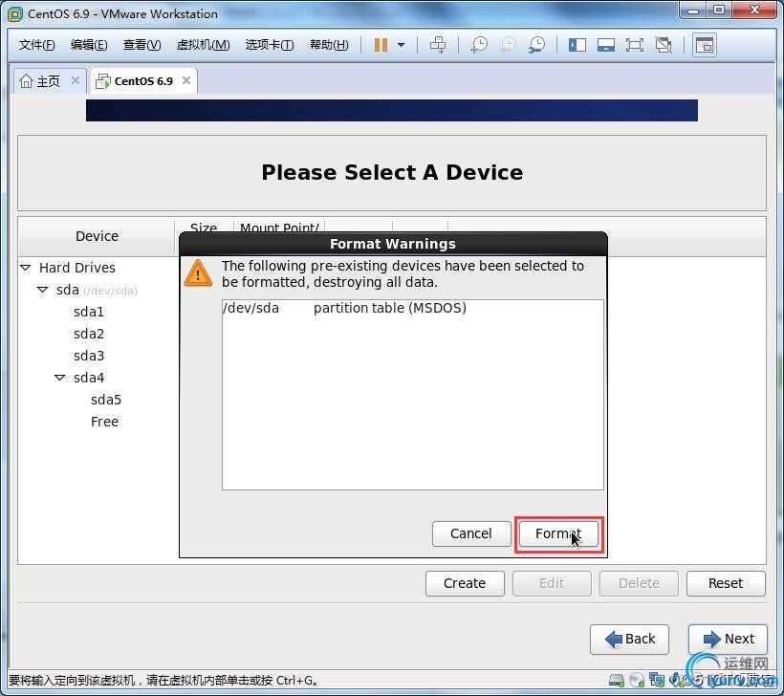
Task: Revert to the previous snapshot
Action: tap(508, 45)
